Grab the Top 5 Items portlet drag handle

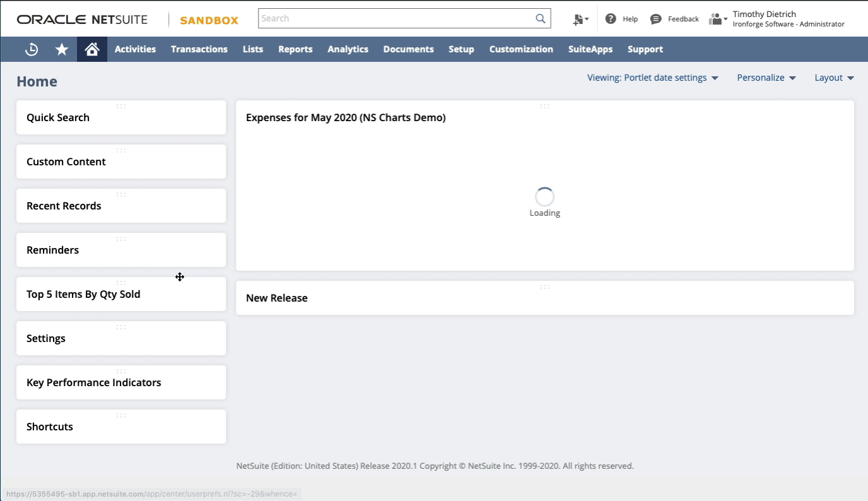121,283
